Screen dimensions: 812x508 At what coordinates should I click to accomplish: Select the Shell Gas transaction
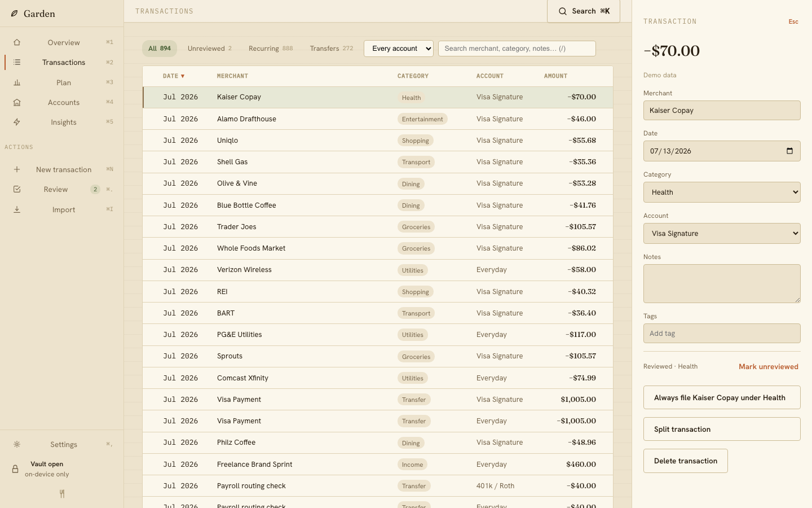378,162
